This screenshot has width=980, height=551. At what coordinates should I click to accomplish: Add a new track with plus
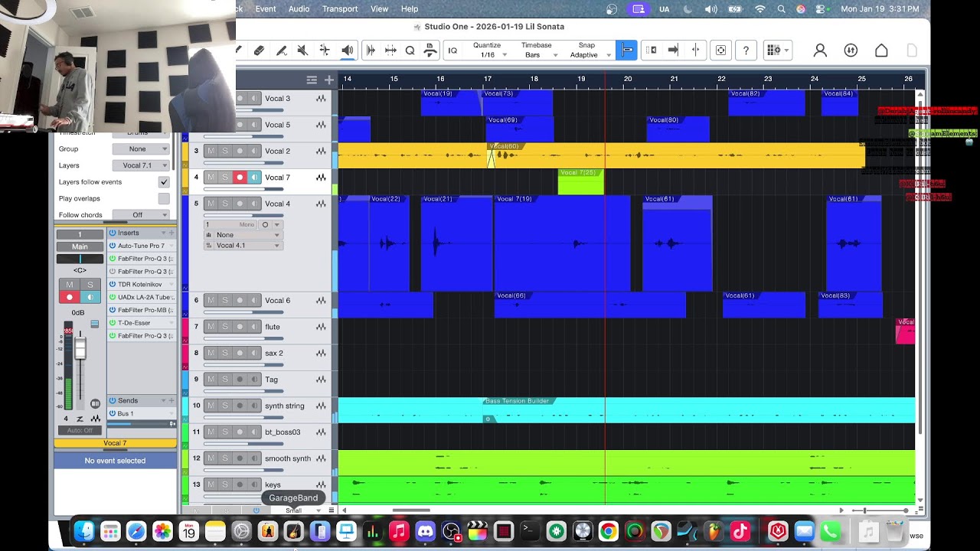(329, 80)
